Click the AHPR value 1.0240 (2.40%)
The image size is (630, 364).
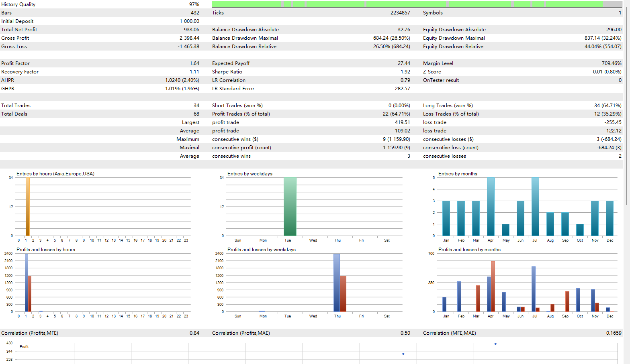[182, 80]
